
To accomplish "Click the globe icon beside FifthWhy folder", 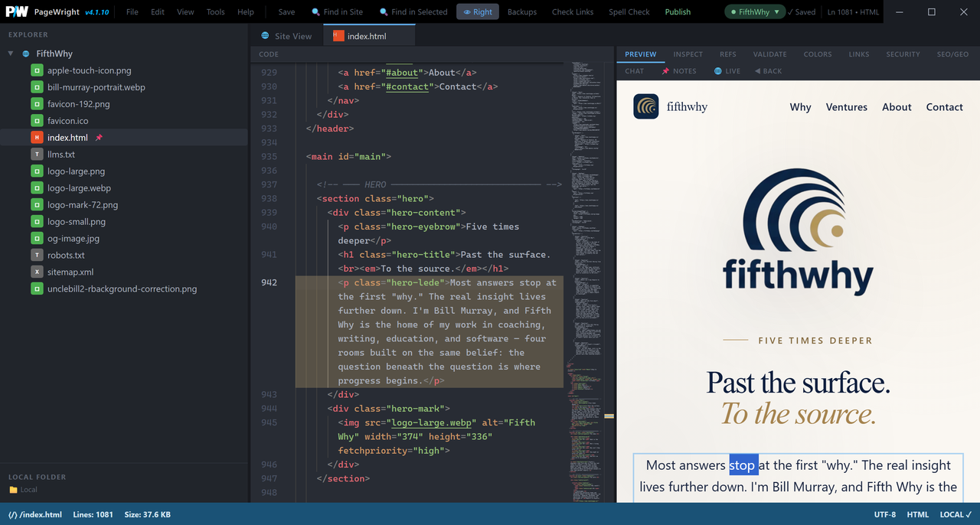I will (26, 54).
